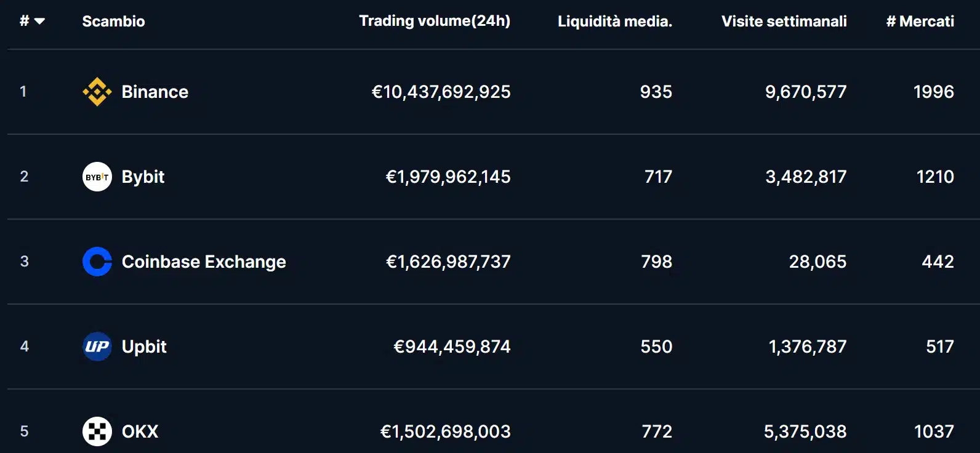980x453 pixels.
Task: Click OKX's average liquidity value 772
Action: tap(657, 431)
